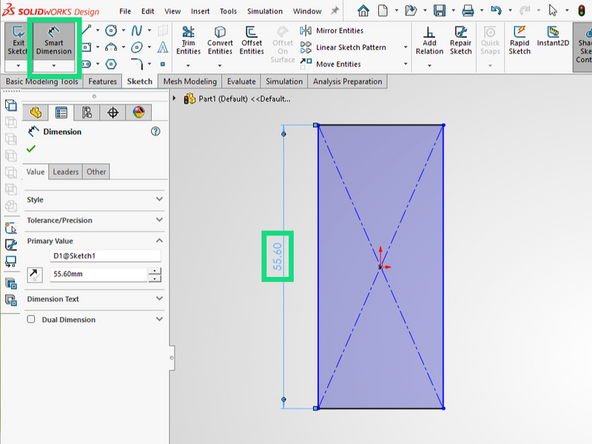Click the Open file icon
Screen dimensions: 592x444
[x=411, y=11]
